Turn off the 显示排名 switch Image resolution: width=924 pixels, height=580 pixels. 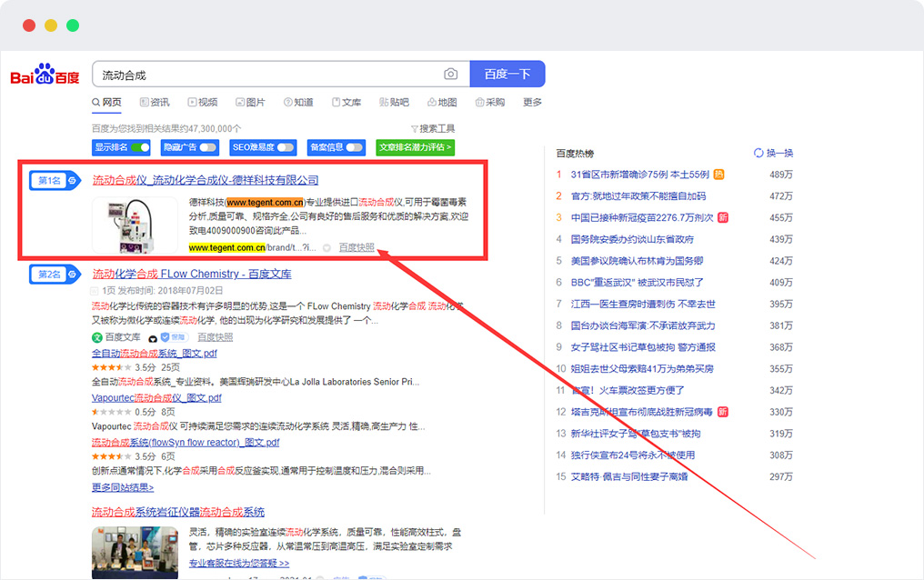tap(140, 147)
